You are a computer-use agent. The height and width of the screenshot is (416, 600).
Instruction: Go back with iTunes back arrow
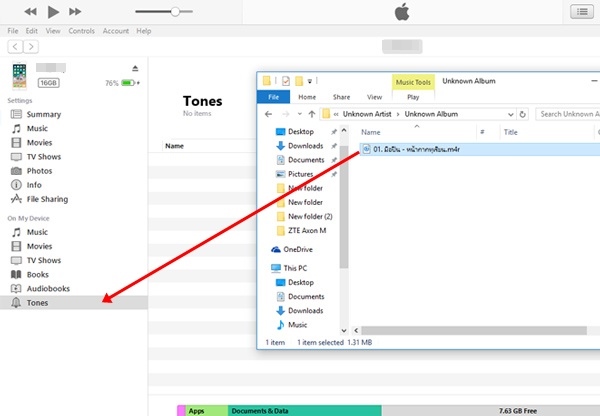coord(15,47)
